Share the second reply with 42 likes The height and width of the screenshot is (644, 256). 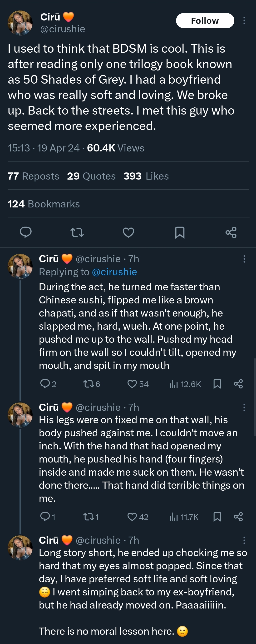[238, 517]
